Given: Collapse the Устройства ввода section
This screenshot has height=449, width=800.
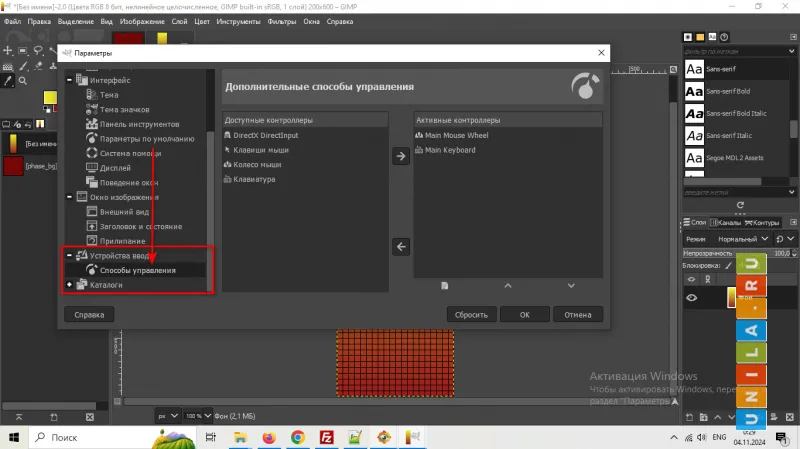Looking at the screenshot, I should tap(69, 256).
